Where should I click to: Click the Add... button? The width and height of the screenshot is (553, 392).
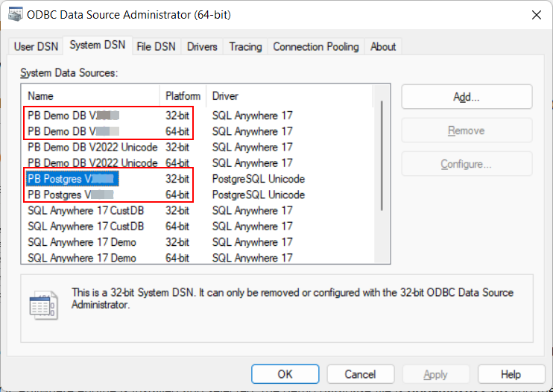(467, 97)
